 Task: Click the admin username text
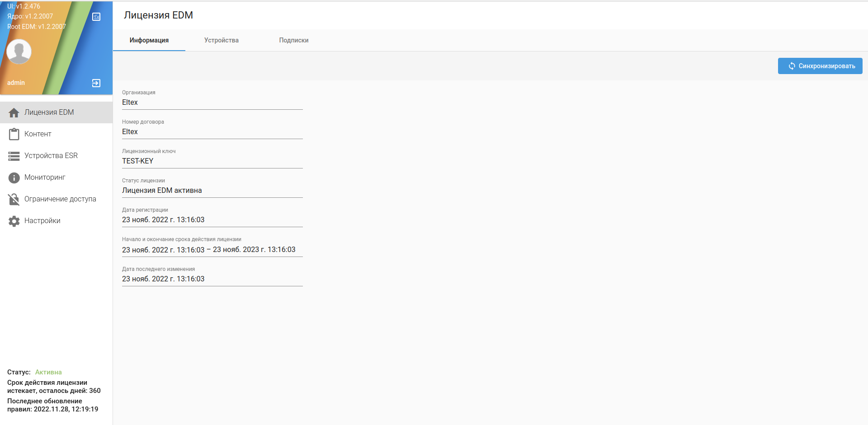(16, 83)
